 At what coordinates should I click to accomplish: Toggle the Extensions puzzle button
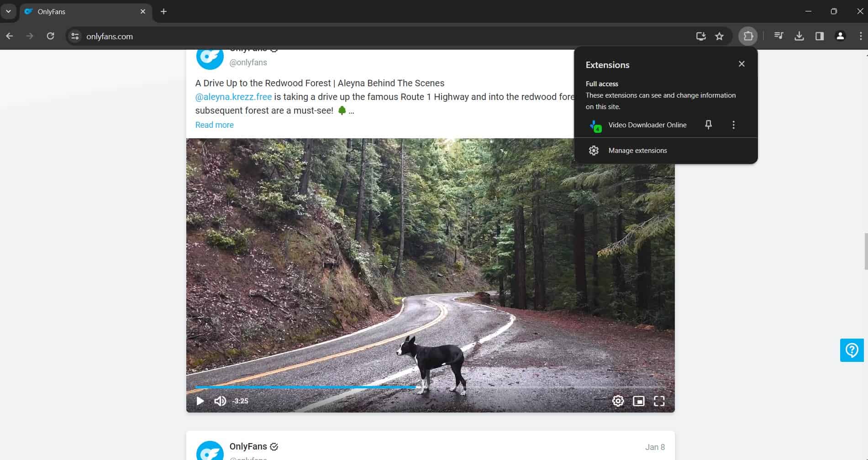coord(748,36)
